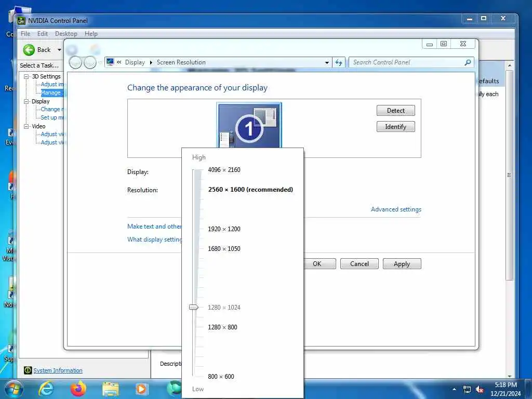
Task: Choose 4096 × 2160 resolution
Action: [224, 170]
